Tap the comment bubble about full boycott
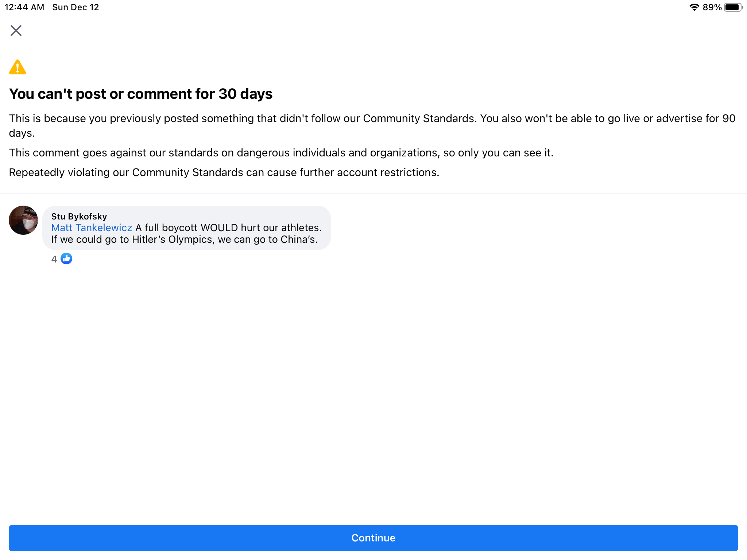 [x=187, y=228]
